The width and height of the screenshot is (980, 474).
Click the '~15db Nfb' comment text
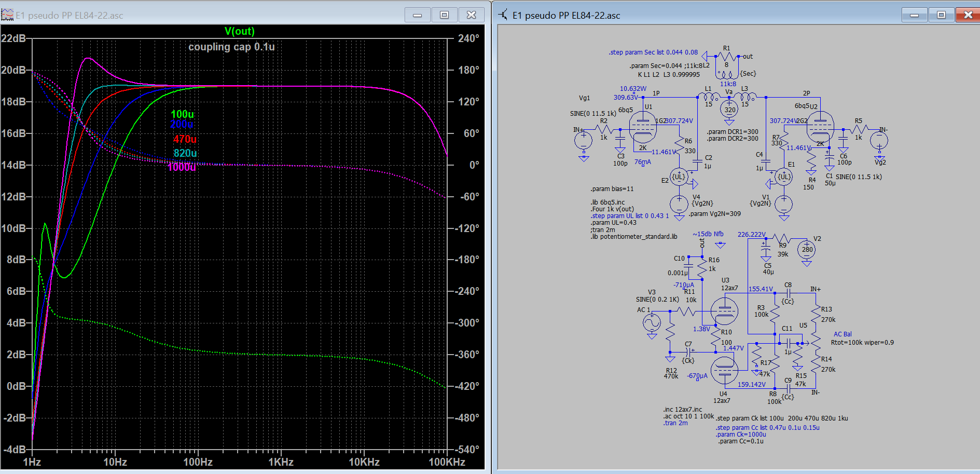point(708,234)
